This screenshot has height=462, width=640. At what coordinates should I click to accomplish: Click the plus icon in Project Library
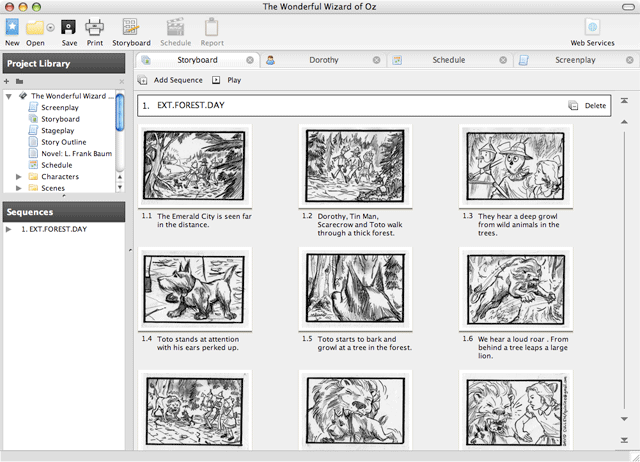pos(7,81)
